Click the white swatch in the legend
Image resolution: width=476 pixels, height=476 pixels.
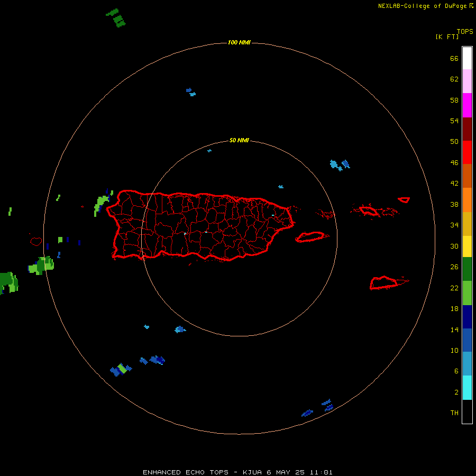(467, 58)
